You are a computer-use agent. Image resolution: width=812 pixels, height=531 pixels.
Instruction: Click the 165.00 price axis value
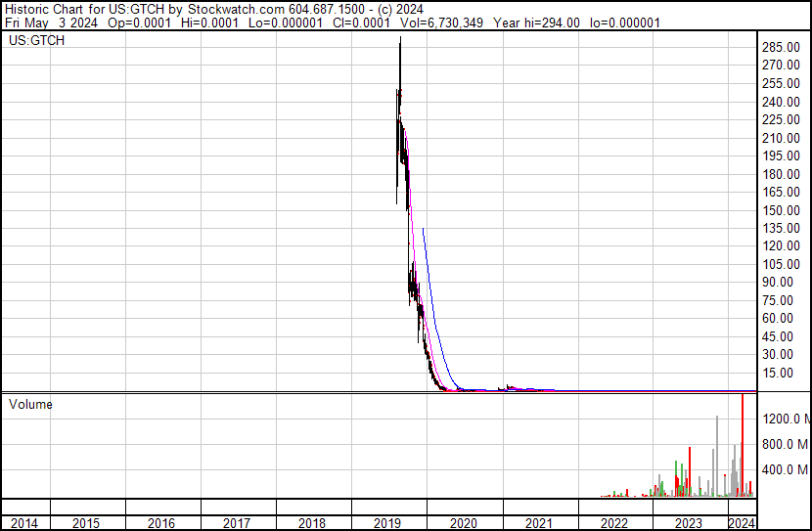[781, 192]
